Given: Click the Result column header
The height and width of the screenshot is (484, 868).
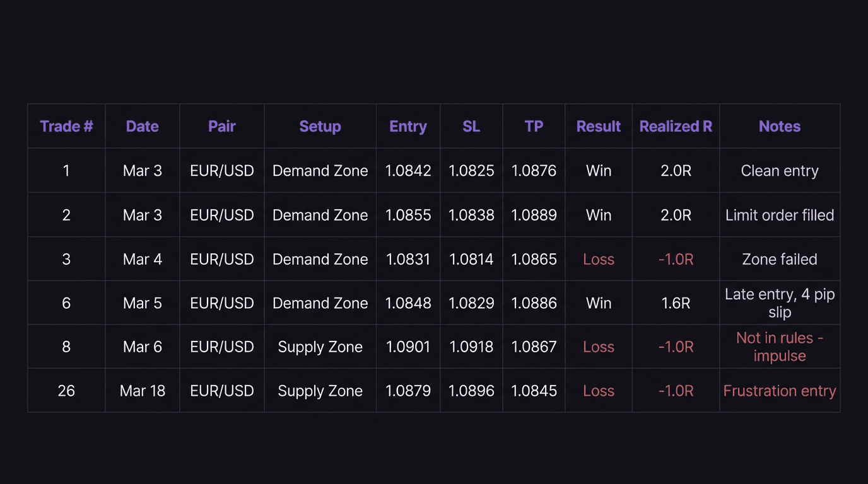Looking at the screenshot, I should click(x=598, y=126).
